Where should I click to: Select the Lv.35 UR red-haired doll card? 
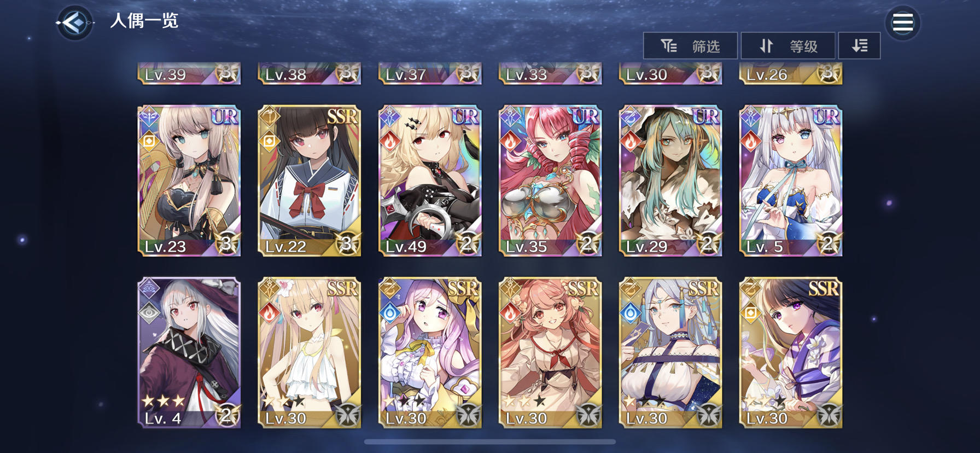[x=550, y=181]
